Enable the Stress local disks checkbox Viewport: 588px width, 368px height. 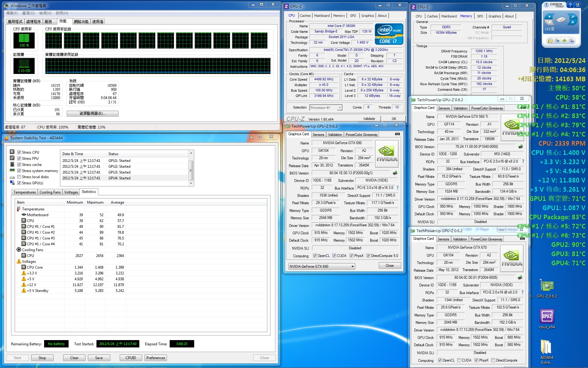[x=19, y=177]
